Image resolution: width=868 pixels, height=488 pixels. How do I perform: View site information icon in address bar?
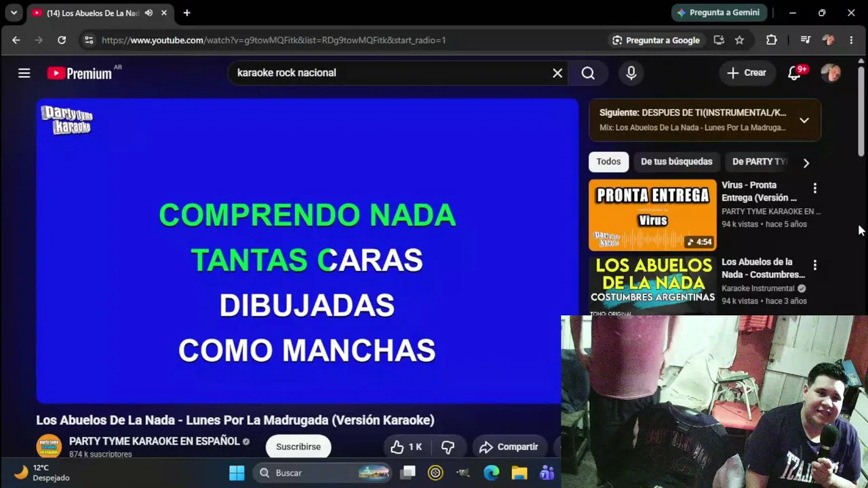[89, 40]
